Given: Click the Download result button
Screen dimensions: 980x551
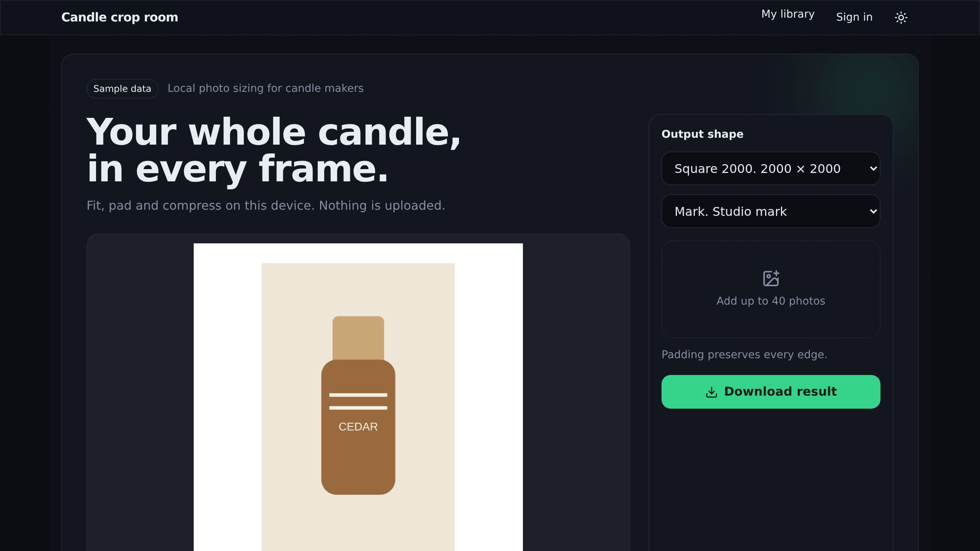Looking at the screenshot, I should [771, 392].
